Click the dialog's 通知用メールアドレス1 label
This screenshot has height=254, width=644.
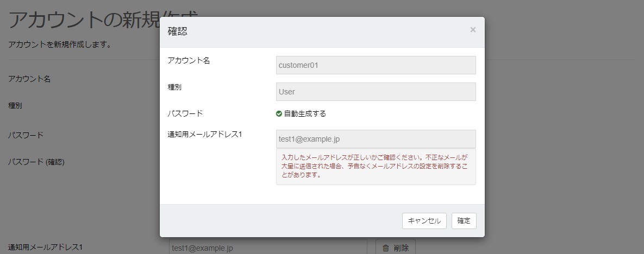click(x=204, y=135)
